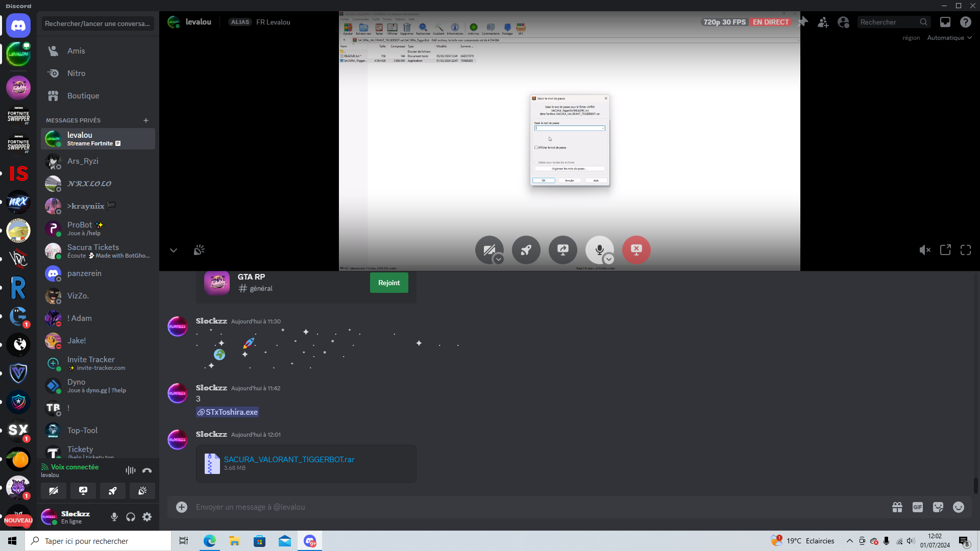Mute microphone in the call control bar
This screenshot has height=551, width=980.
(599, 250)
